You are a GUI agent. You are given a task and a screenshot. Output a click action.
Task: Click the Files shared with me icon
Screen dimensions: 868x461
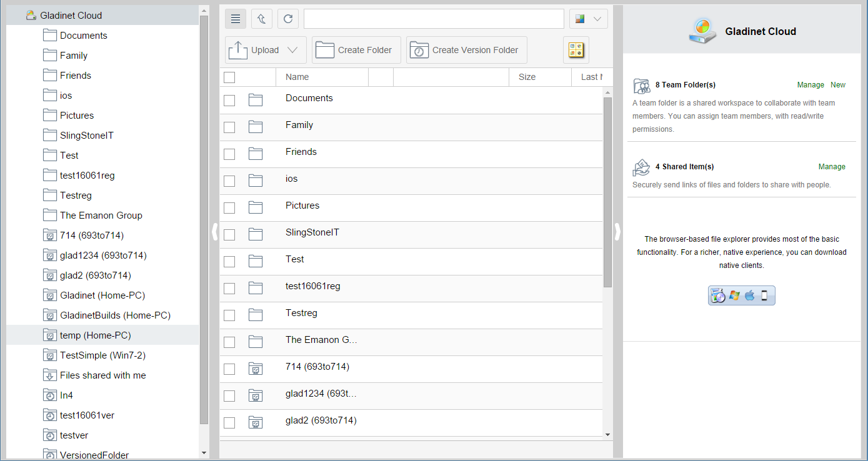[50, 375]
